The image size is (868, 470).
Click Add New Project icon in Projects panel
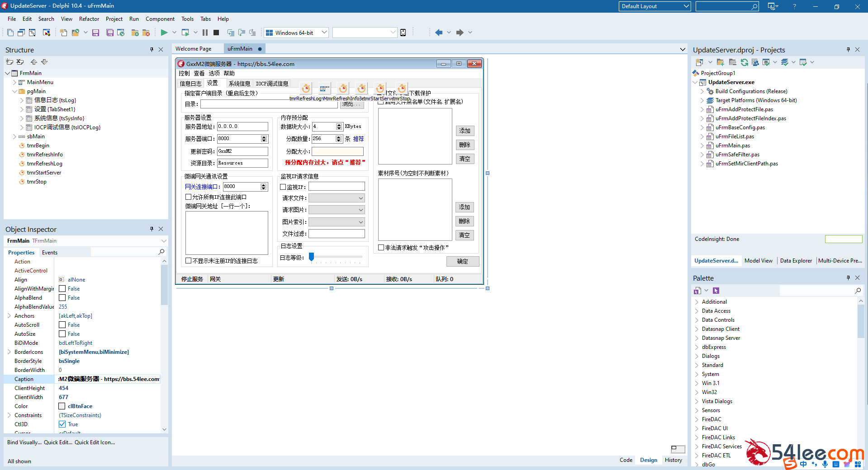point(721,62)
